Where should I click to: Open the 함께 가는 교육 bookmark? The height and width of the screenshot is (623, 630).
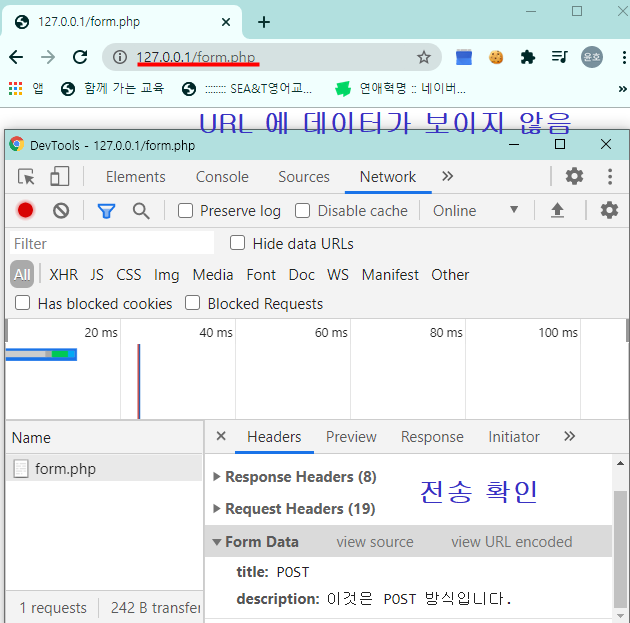click(112, 88)
